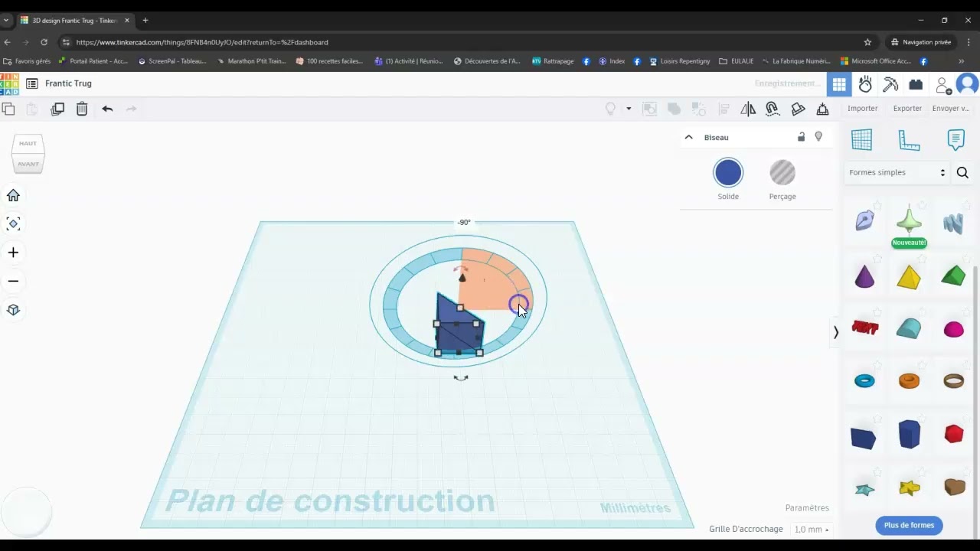Screen dimensions: 980x551
Task: Click the Copy toolbar icon
Action: pos(8,109)
